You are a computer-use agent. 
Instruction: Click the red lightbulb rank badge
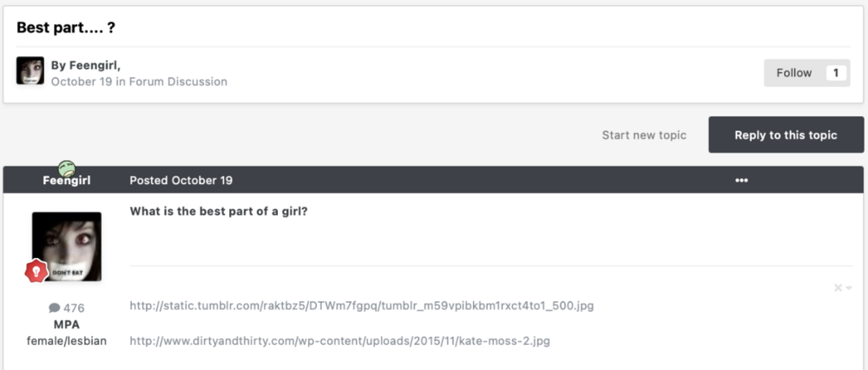click(x=36, y=271)
